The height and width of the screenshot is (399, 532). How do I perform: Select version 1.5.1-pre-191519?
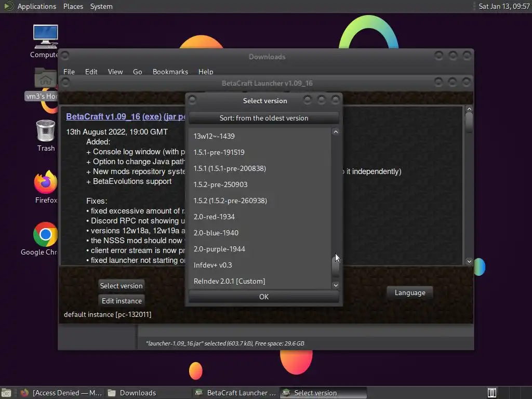pos(260,152)
